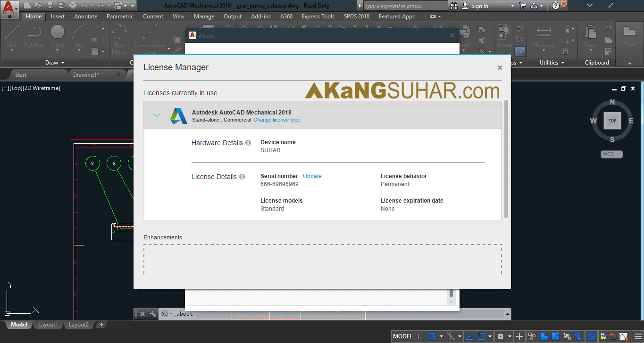Open the Autodesk App Store cart icon

pyautogui.click(x=522, y=6)
